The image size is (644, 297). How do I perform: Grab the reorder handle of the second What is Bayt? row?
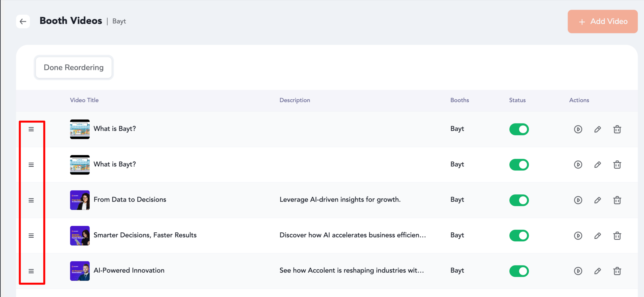click(31, 165)
